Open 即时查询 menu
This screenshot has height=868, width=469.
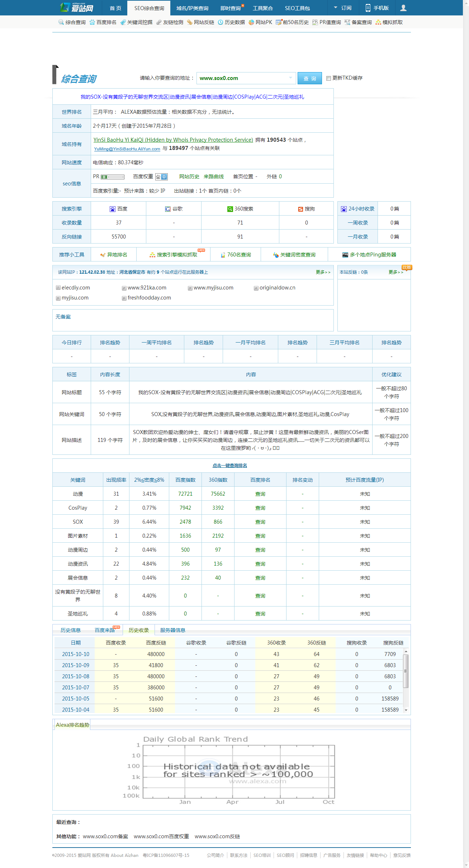(x=231, y=8)
